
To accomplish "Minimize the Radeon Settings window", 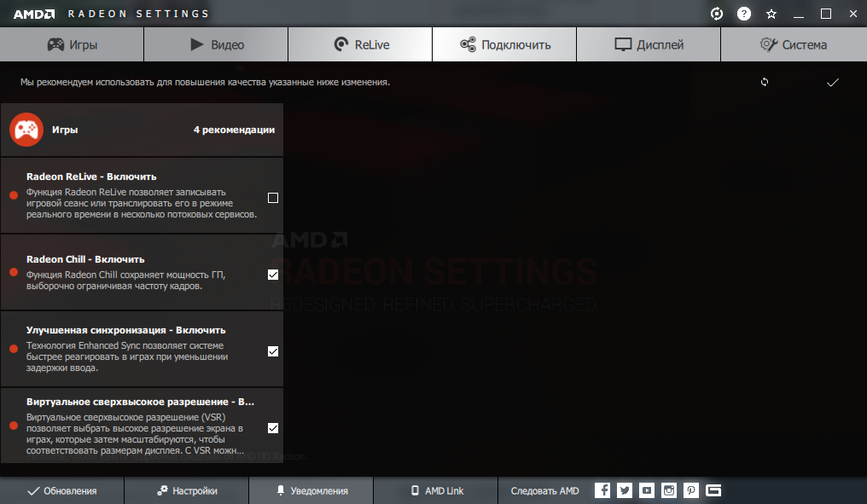I will pos(799,14).
